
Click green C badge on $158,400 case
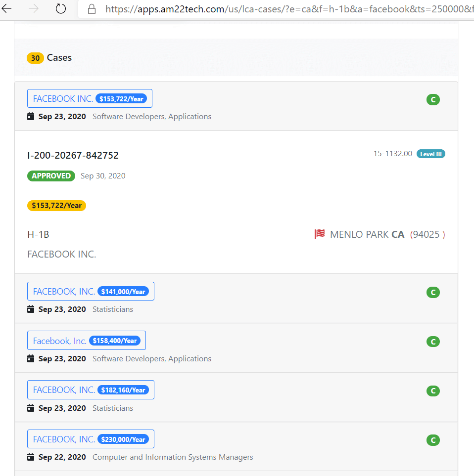pos(433,342)
